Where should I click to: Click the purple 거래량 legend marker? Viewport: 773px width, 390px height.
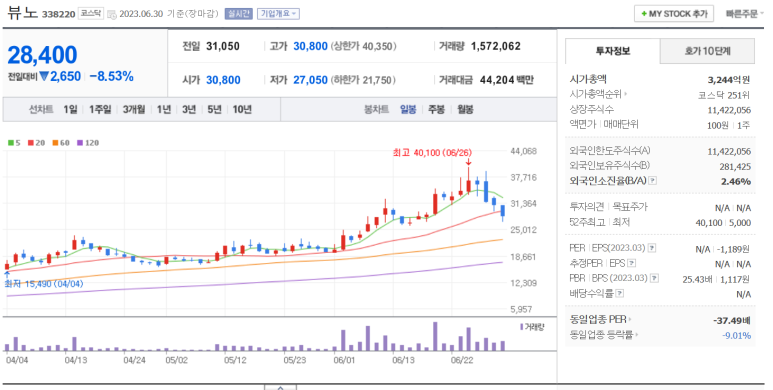[521, 327]
